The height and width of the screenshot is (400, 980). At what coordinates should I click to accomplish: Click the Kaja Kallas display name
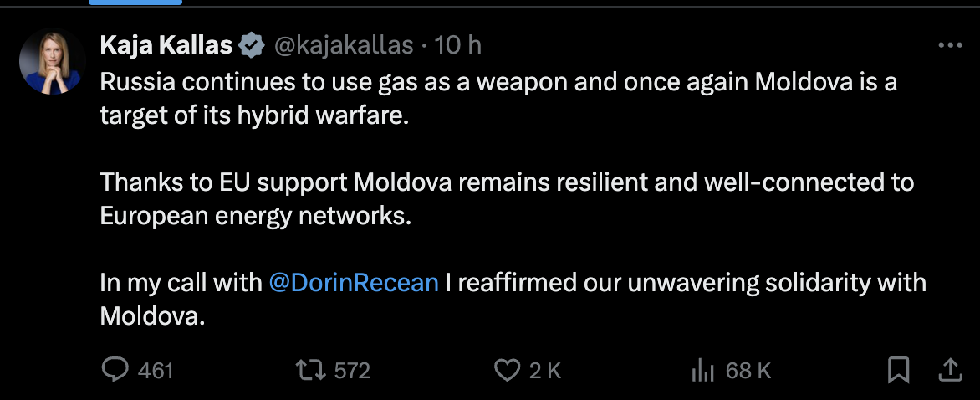pyautogui.click(x=166, y=45)
